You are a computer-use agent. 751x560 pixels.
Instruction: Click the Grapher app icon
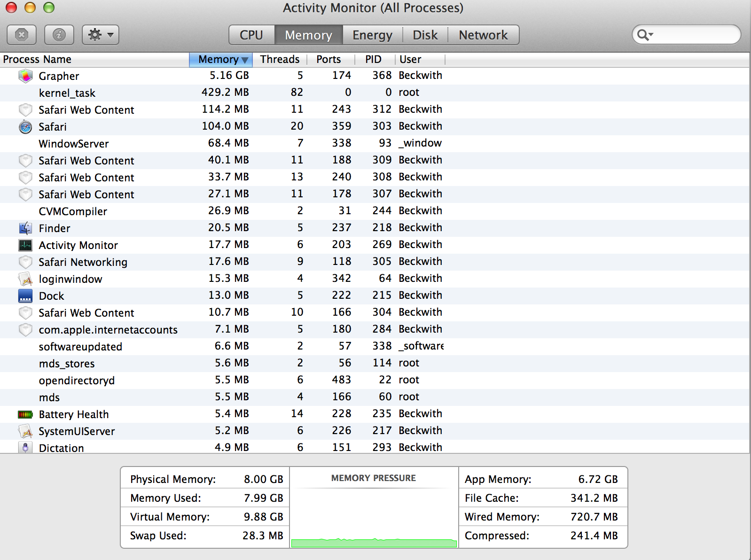point(25,76)
